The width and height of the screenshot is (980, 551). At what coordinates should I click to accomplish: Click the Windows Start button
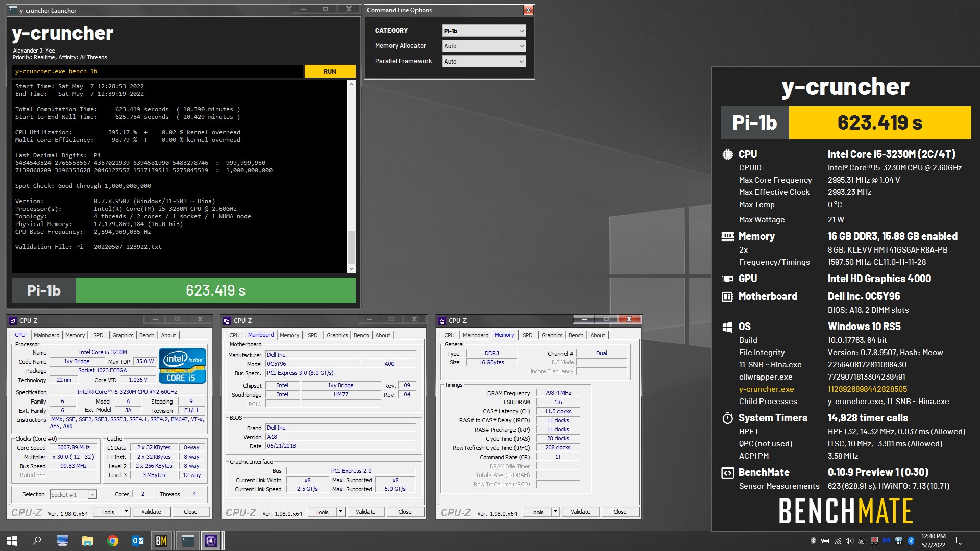(12, 541)
